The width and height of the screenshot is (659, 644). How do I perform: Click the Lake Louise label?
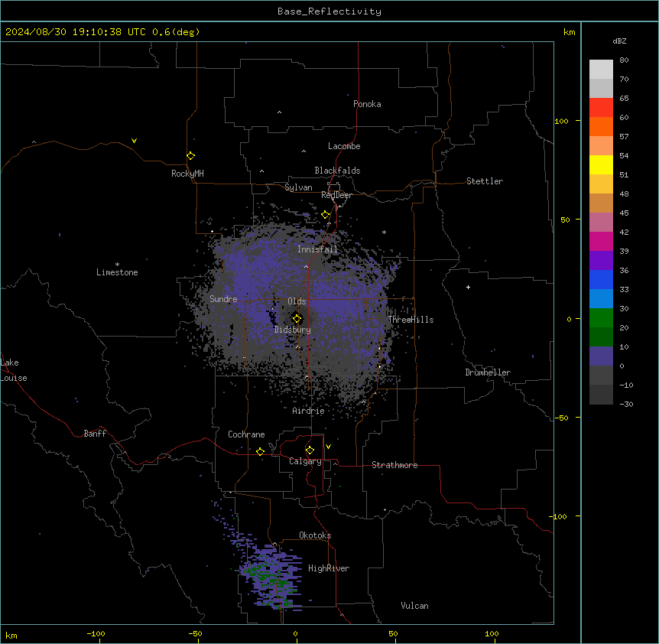coord(14,370)
